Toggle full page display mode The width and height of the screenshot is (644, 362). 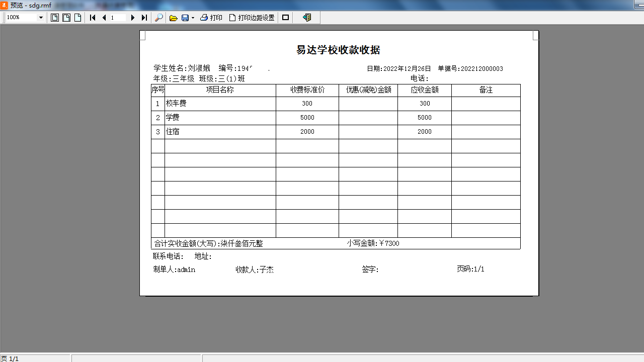[x=285, y=17]
